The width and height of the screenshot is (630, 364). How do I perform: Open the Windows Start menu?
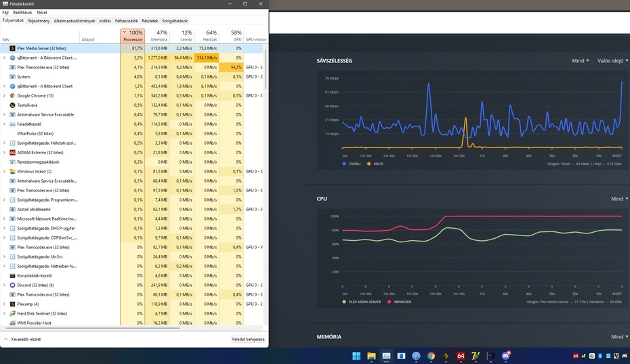356,356
